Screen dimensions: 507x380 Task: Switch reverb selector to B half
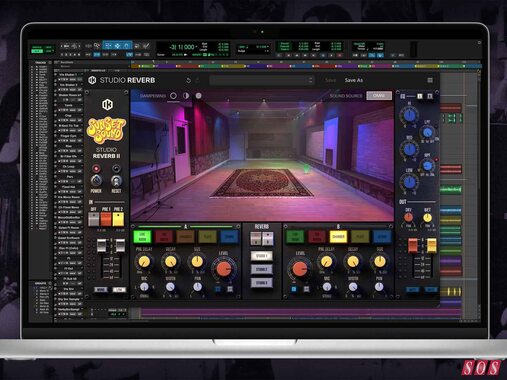click(x=268, y=239)
